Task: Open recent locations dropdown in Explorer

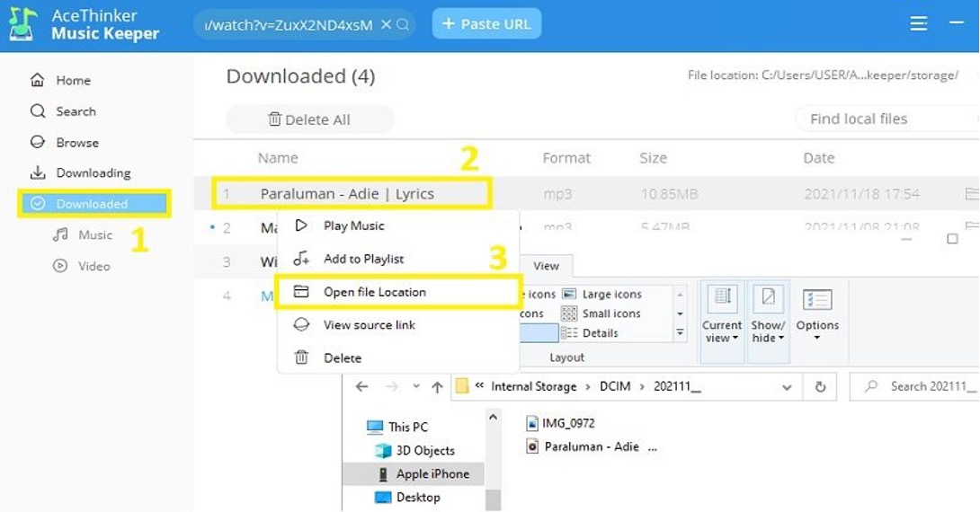Action: [x=416, y=386]
